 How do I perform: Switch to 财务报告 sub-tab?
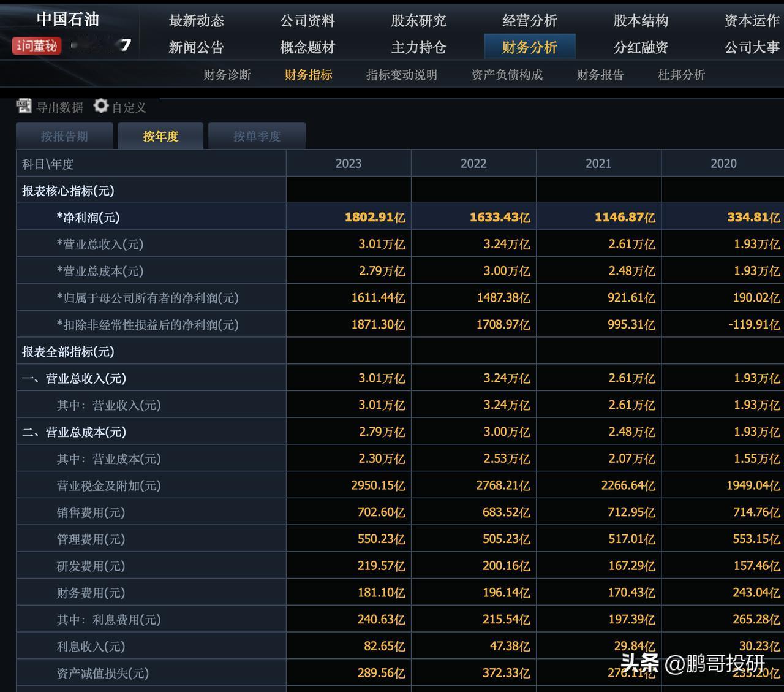pyautogui.click(x=600, y=75)
